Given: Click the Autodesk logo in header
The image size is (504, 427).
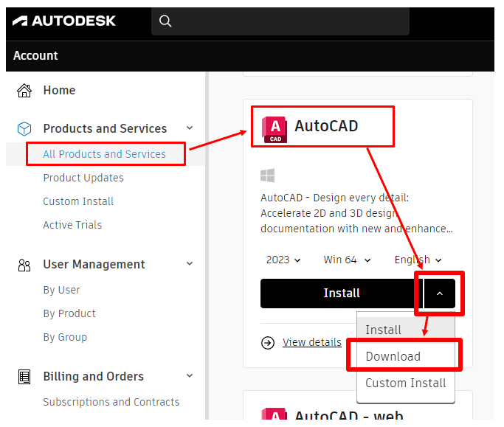Looking at the screenshot, I should [64, 21].
